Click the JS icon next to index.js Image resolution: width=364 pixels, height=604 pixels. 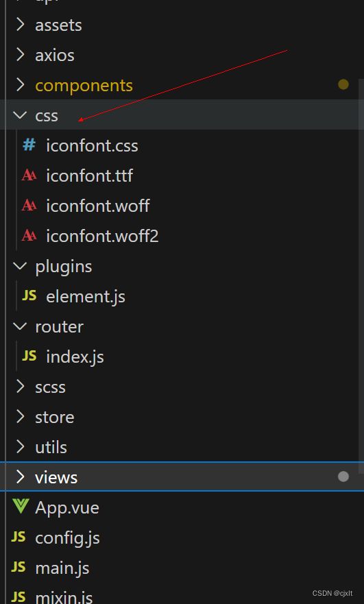tap(29, 356)
